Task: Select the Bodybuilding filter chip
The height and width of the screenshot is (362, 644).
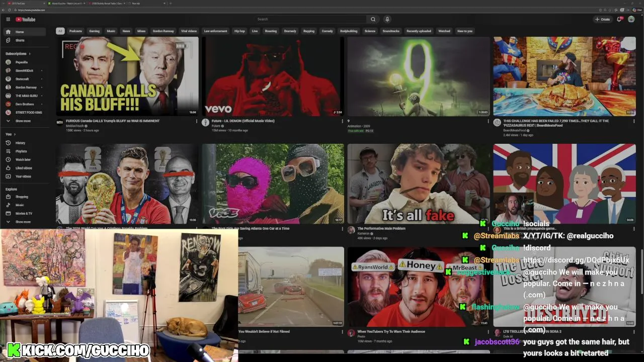Action: [x=349, y=31]
